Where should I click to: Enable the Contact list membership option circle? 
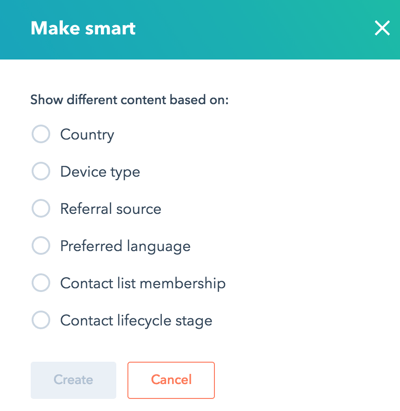[x=41, y=283]
